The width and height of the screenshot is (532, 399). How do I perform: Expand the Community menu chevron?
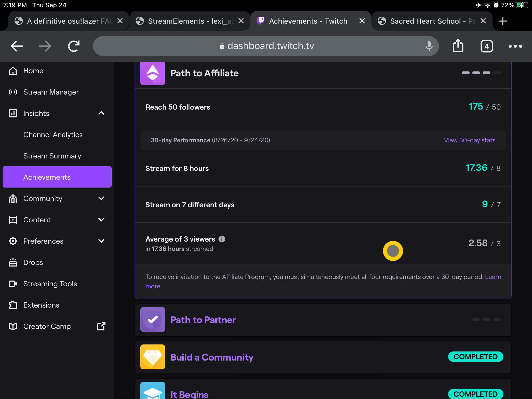(101, 198)
